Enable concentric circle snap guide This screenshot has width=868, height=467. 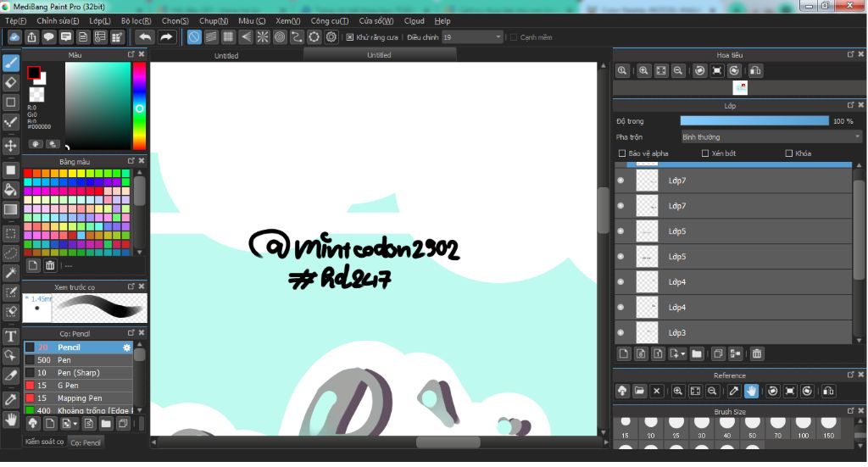click(280, 37)
